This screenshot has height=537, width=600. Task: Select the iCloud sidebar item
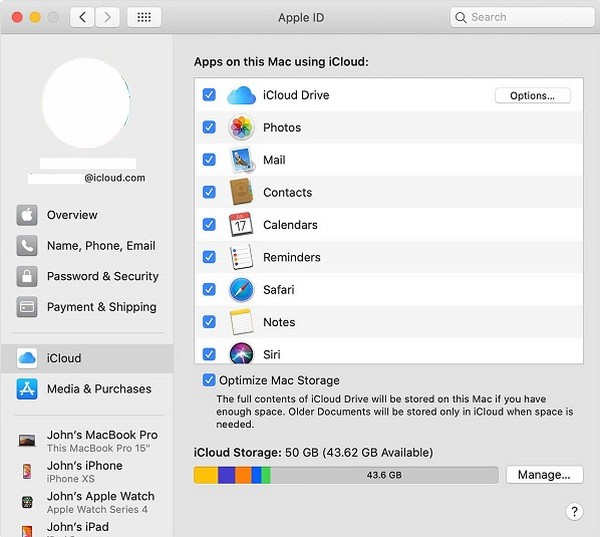click(x=87, y=358)
